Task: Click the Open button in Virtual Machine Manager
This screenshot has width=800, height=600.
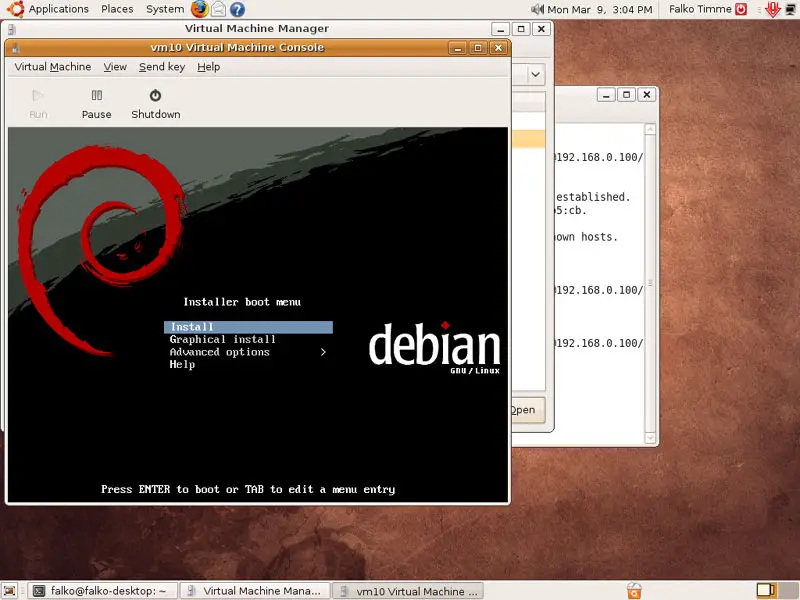Action: tap(525, 410)
